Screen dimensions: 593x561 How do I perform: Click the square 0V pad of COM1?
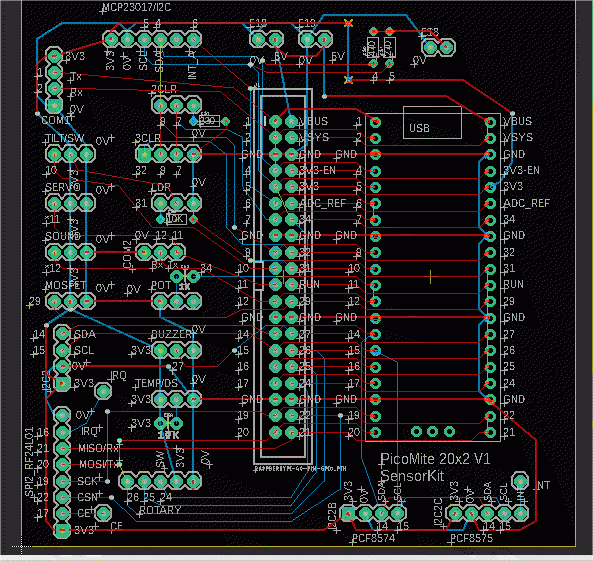pyautogui.click(x=54, y=105)
